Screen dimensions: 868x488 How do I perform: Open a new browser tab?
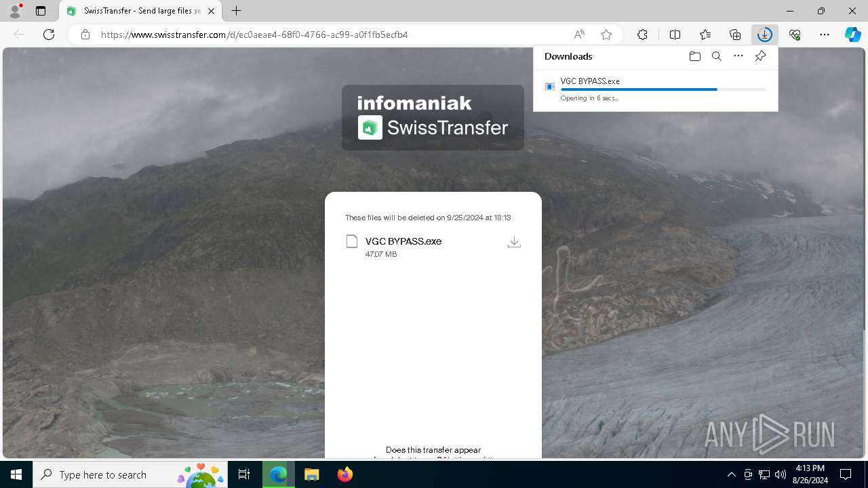[236, 11]
